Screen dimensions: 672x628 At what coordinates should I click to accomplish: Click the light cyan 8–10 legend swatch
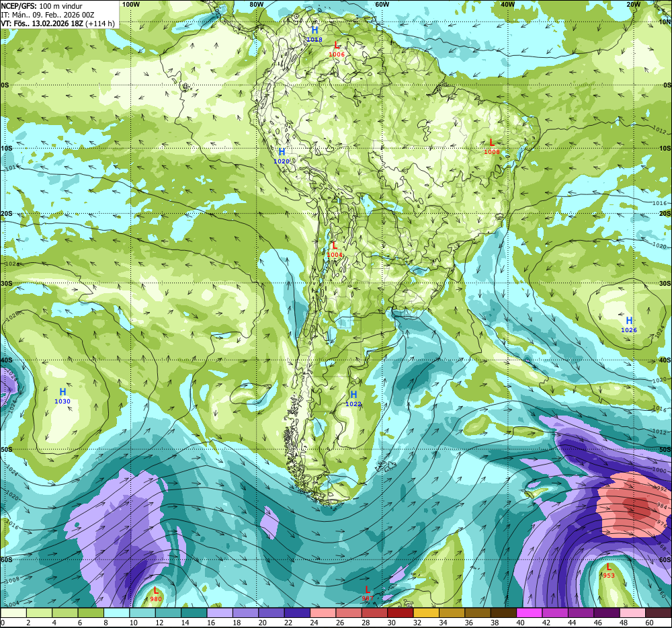pyautogui.click(x=116, y=613)
